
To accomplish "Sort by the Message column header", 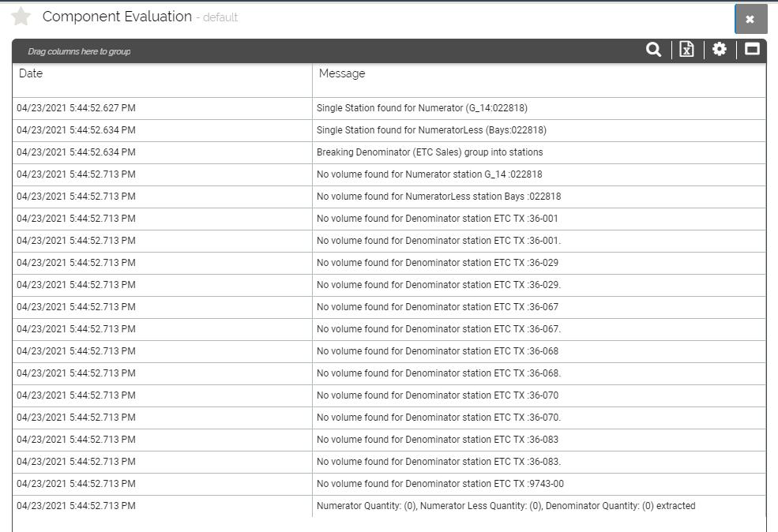I will (342, 73).
